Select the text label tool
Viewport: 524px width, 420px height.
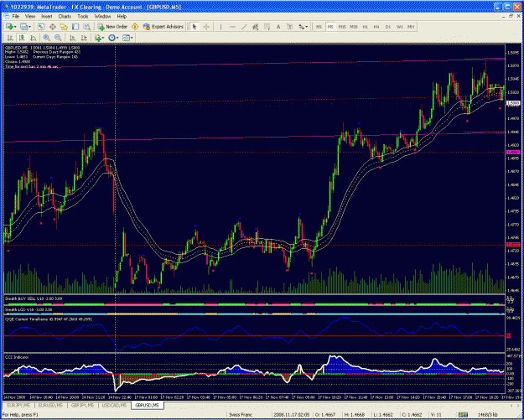click(x=290, y=27)
